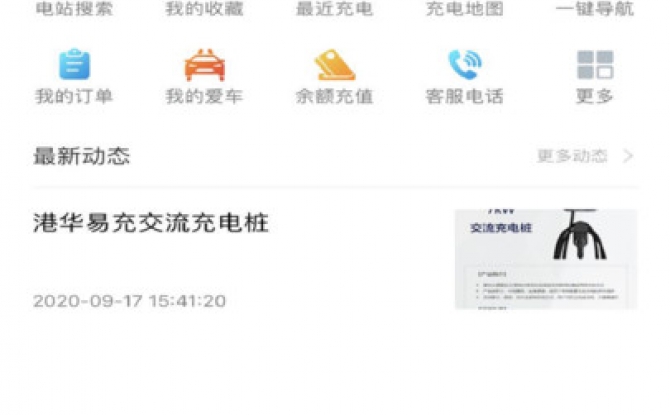The width and height of the screenshot is (670, 415).
Task: Tap the 我的爱车 orange car icon
Action: [x=205, y=65]
